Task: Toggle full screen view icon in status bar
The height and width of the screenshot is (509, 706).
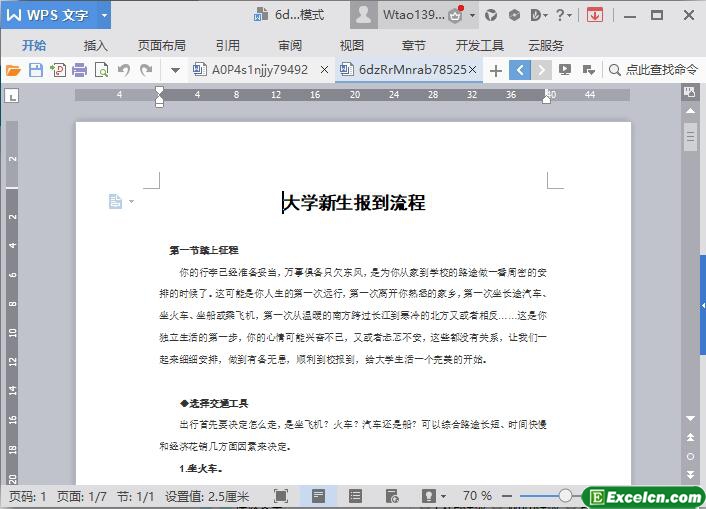Action: click(x=281, y=496)
